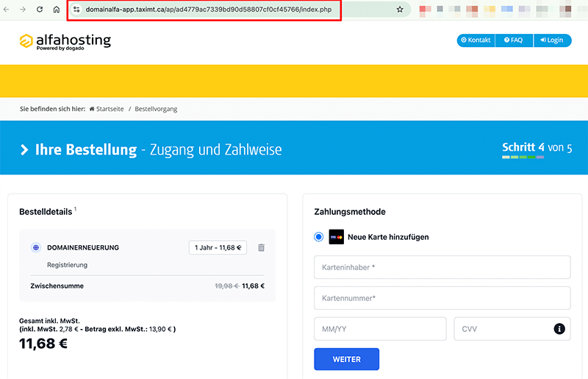Click the struck-through 19,98 € price
This screenshot has height=379, width=588.
coord(227,286)
